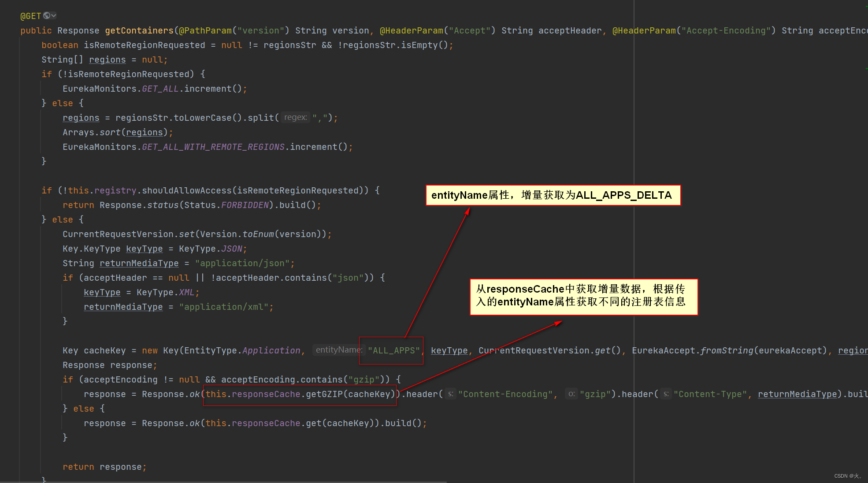Click the FORBIDDEN status constant
Viewport: 868px width, 483px height.
(245, 205)
